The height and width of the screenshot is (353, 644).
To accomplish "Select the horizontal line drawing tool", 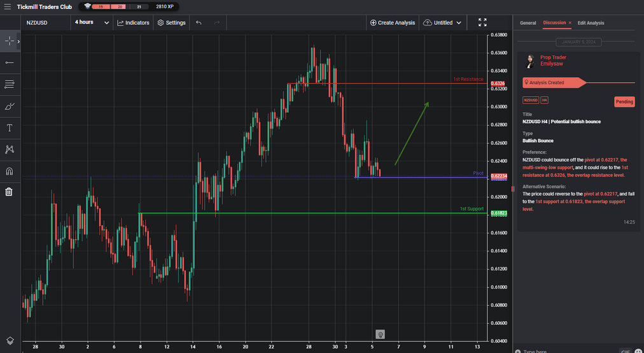I will pyautogui.click(x=9, y=62).
